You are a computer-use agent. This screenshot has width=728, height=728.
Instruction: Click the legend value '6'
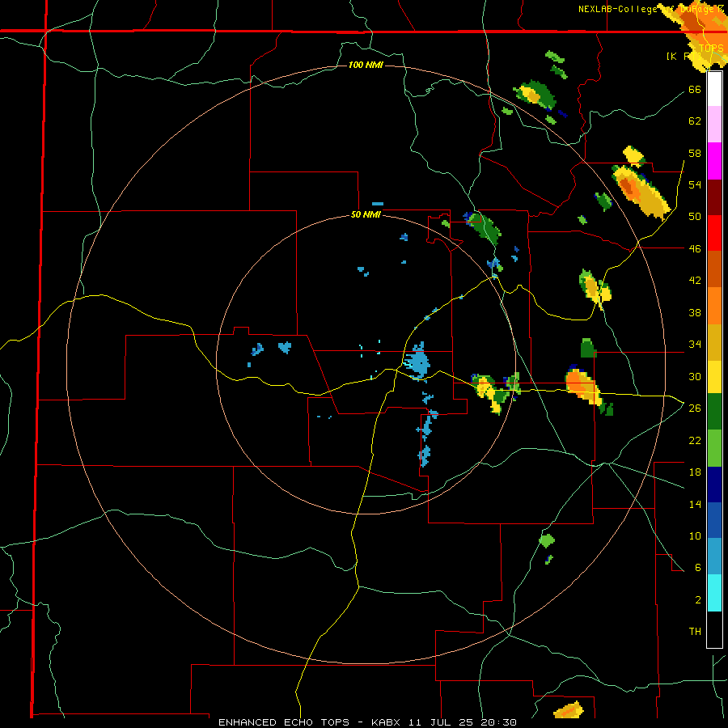(698, 567)
